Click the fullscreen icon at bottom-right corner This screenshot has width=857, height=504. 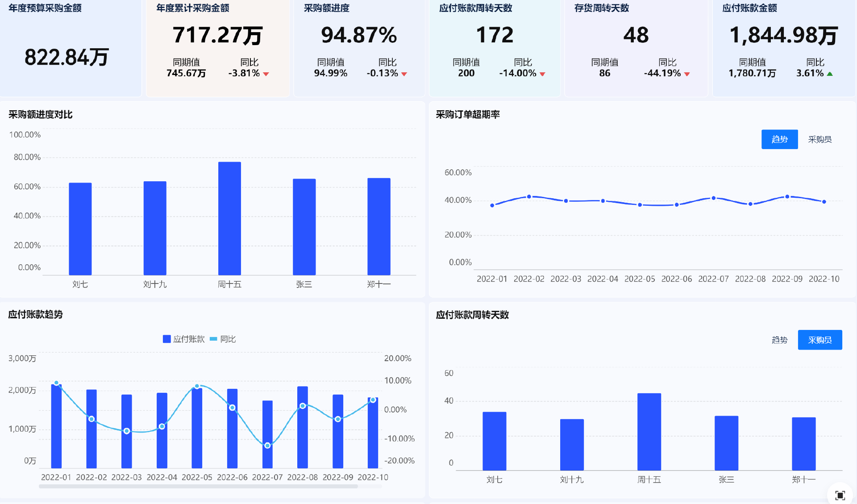click(x=840, y=495)
